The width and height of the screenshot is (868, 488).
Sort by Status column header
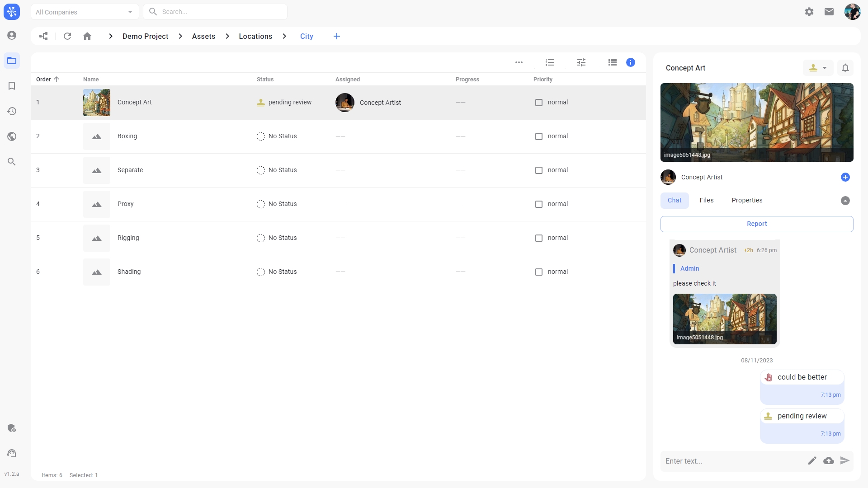265,79
